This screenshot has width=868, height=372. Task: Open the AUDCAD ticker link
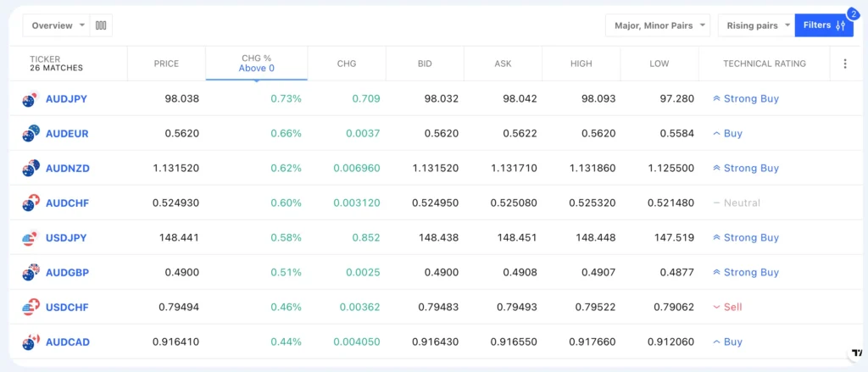(67, 342)
